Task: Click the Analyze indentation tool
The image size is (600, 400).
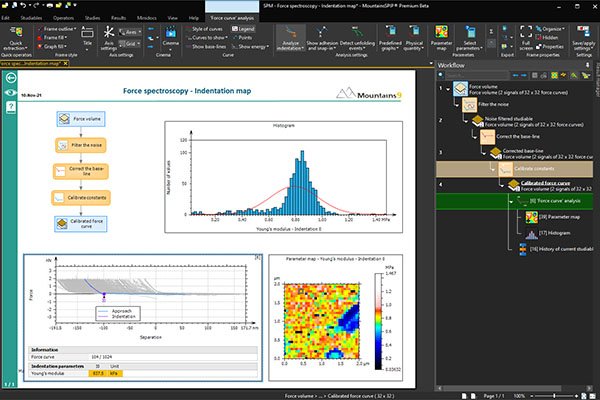Action: pos(290,38)
